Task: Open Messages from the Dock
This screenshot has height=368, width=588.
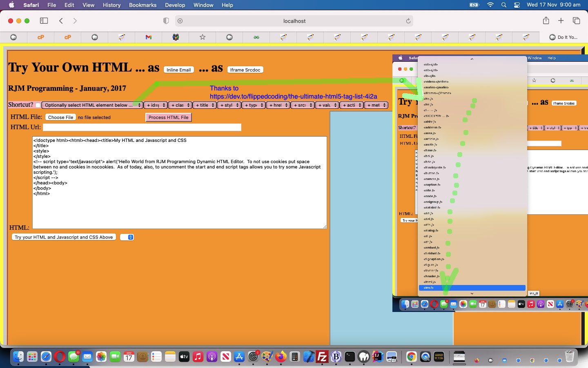Action: coord(73,357)
